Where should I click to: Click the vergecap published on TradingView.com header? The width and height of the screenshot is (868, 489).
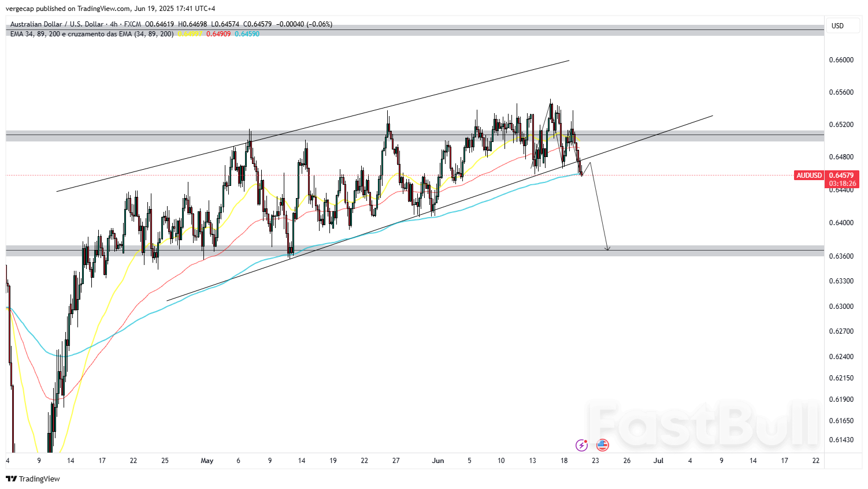coord(110,9)
